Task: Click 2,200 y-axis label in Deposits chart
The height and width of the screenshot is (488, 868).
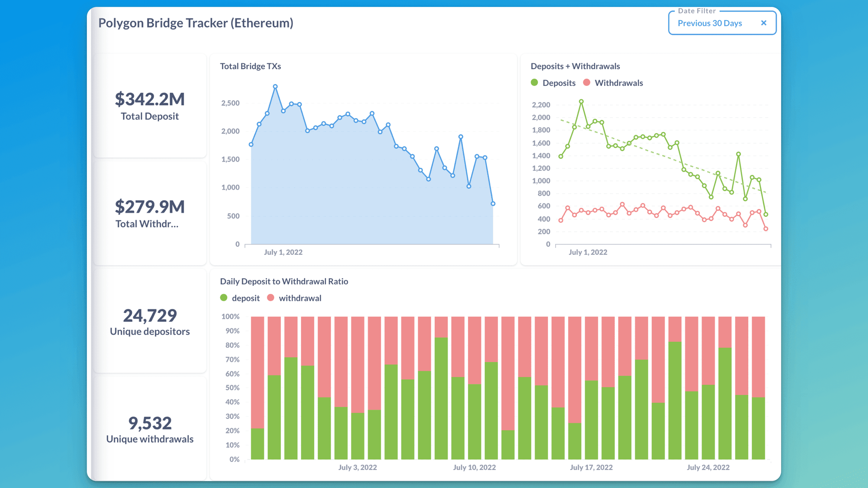Action: click(x=541, y=105)
